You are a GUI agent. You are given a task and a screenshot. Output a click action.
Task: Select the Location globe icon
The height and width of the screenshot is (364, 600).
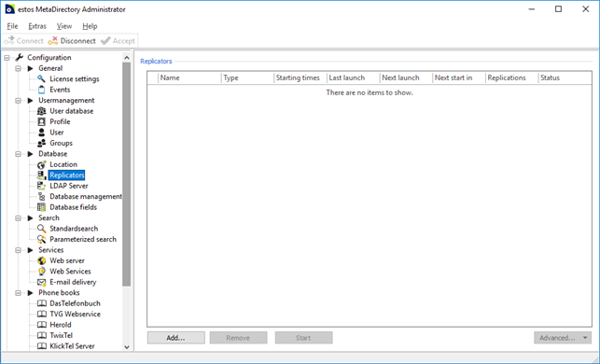[x=41, y=164]
